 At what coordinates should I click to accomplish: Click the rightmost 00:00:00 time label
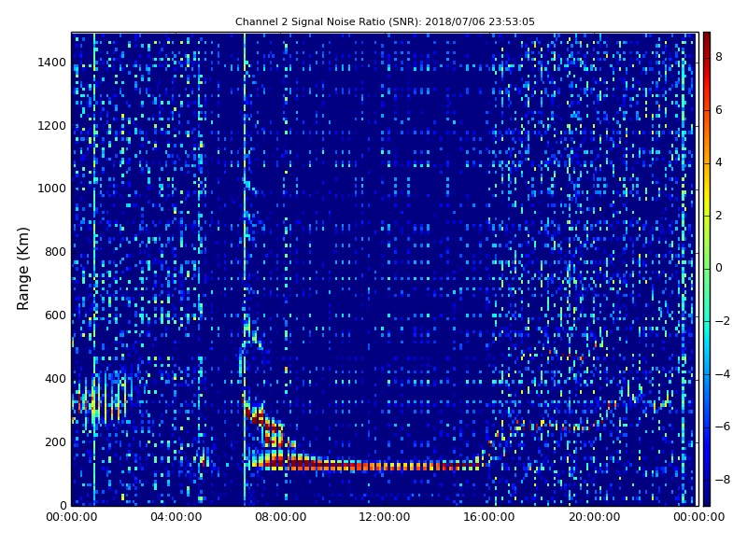698,517
